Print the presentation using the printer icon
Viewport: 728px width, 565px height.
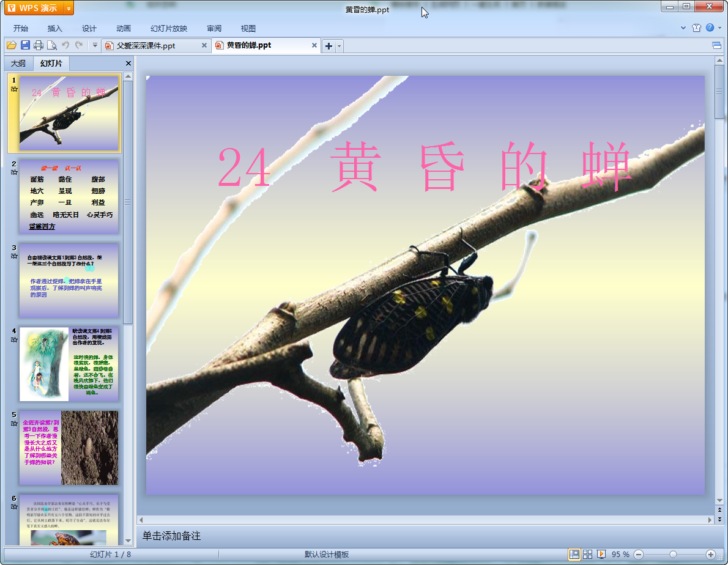point(39,45)
